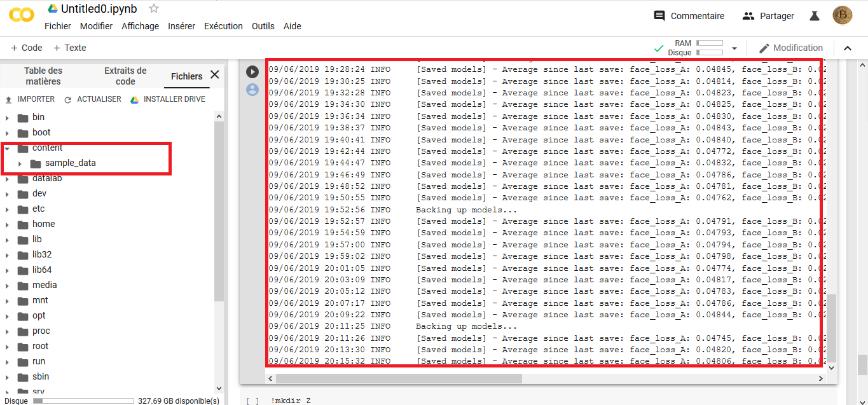Open the Colab home via the CO logo

(21, 15)
